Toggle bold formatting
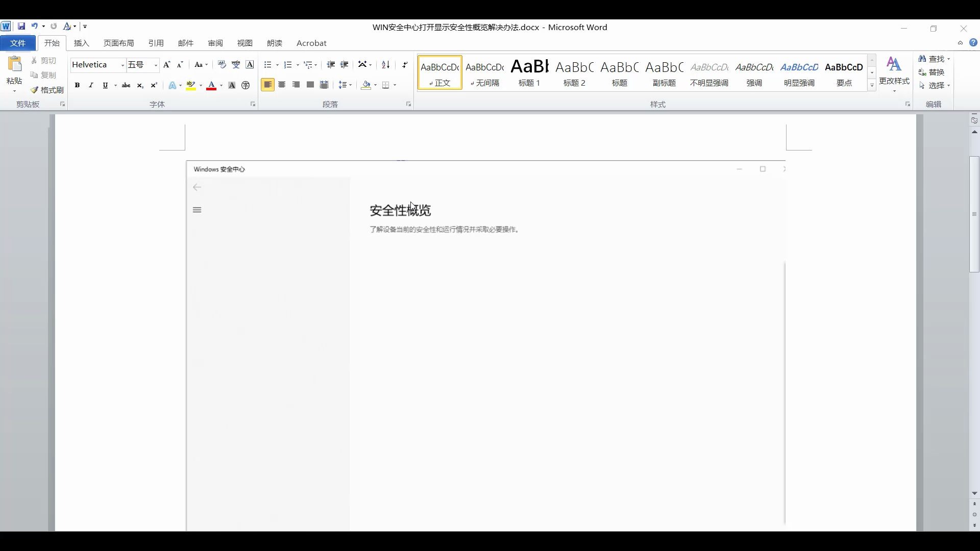Screen dimensions: 980x551 coord(77,85)
